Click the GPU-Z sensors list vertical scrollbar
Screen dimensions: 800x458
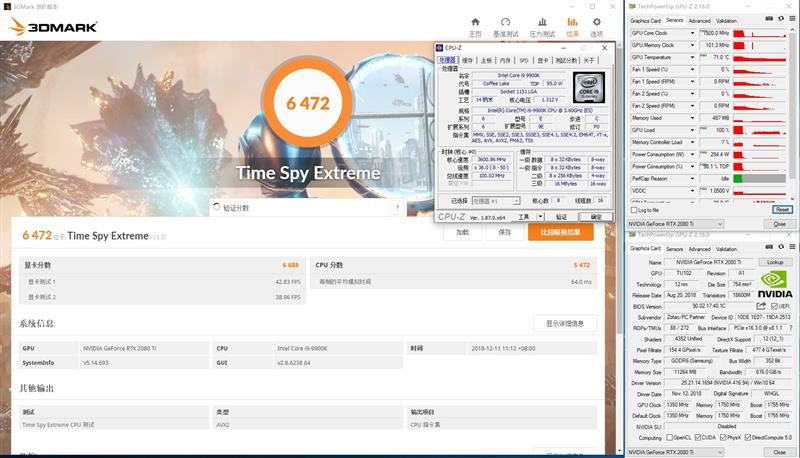pos(792,112)
